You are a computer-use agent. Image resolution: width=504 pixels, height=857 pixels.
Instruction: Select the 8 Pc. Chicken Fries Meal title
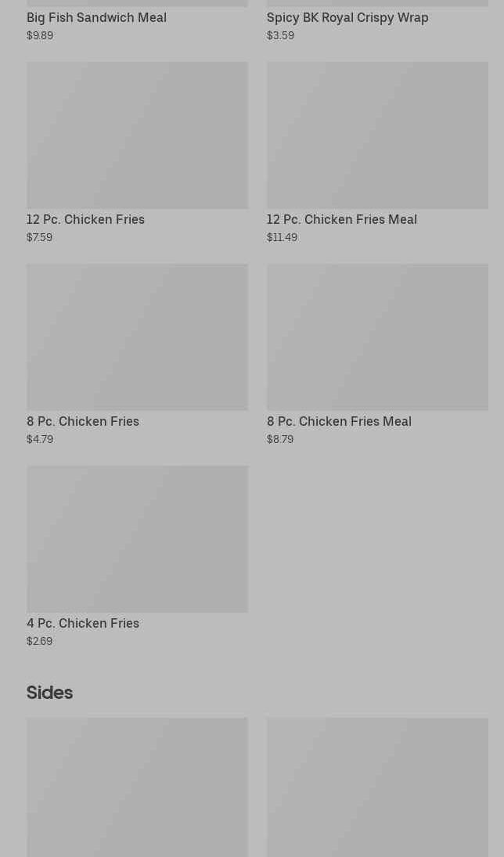click(x=339, y=421)
